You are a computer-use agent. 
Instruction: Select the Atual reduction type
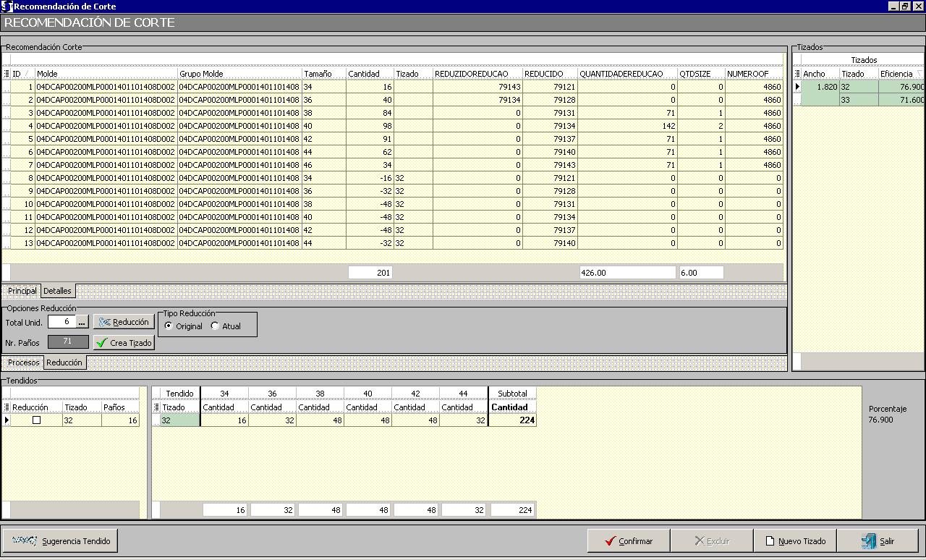[215, 326]
